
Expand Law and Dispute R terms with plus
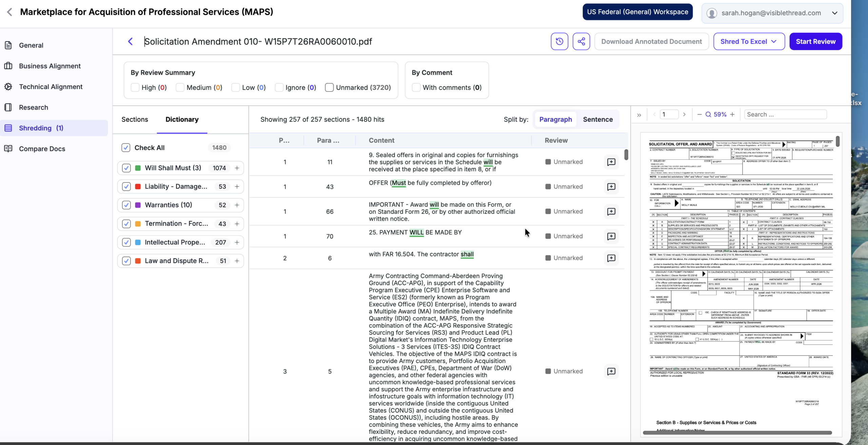coord(237,261)
